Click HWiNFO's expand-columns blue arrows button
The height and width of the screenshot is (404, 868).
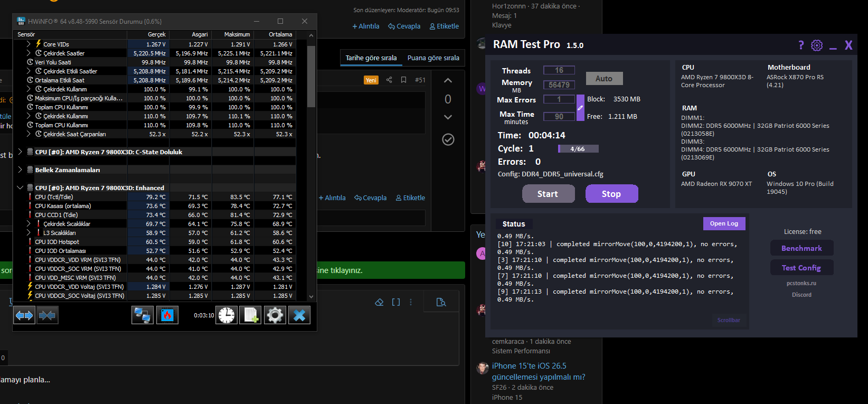click(x=24, y=315)
